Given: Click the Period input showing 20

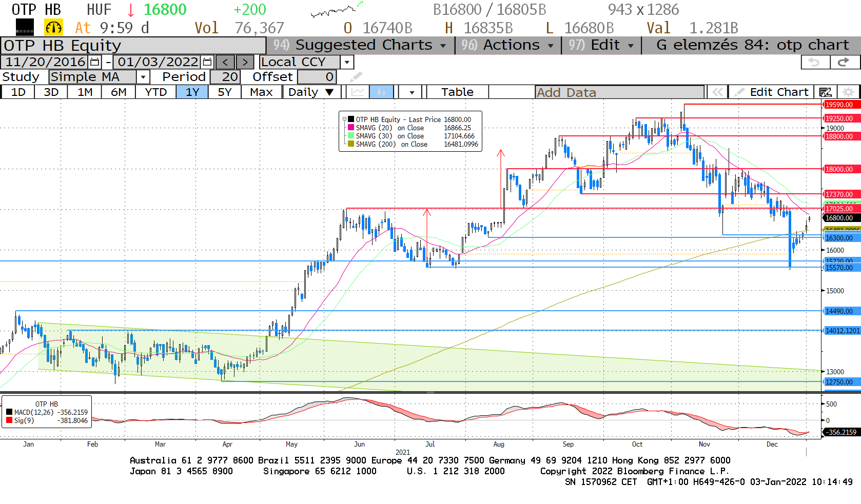Looking at the screenshot, I should coord(224,77).
